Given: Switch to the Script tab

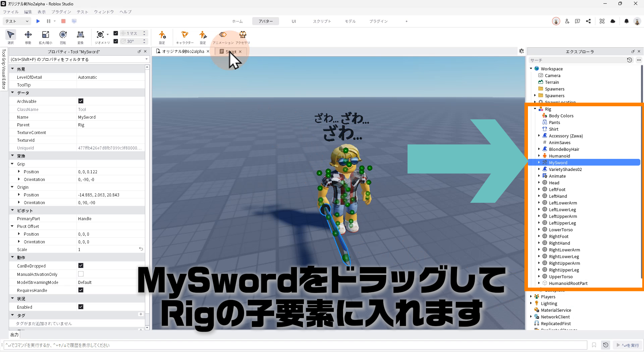Looking at the screenshot, I should 230,52.
